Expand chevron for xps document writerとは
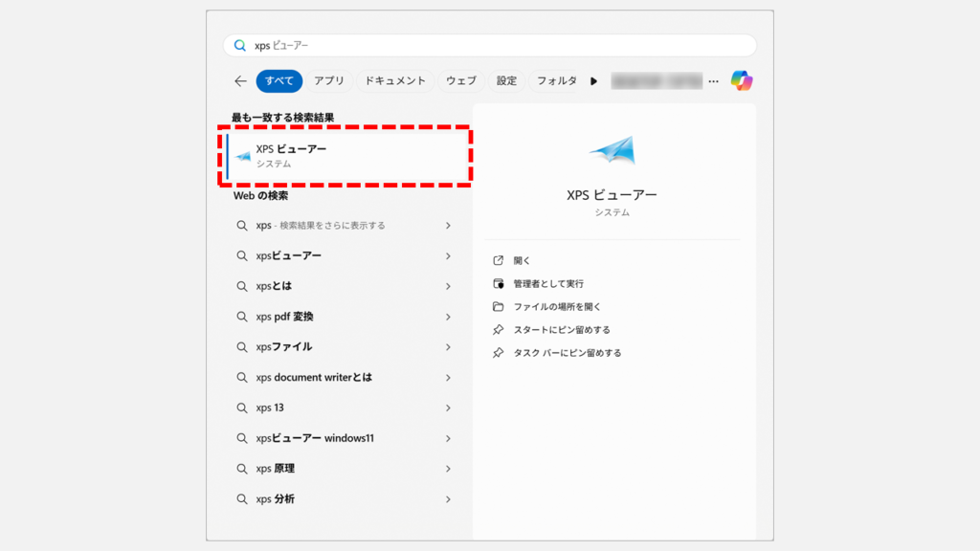Viewport: 980px width, 551px height. click(448, 377)
